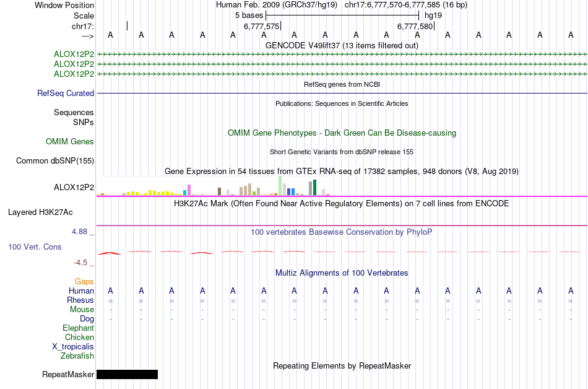Screen dimensions: 588x389
Task: Click the RefSeq Curated blue line
Action: (x=342, y=93)
